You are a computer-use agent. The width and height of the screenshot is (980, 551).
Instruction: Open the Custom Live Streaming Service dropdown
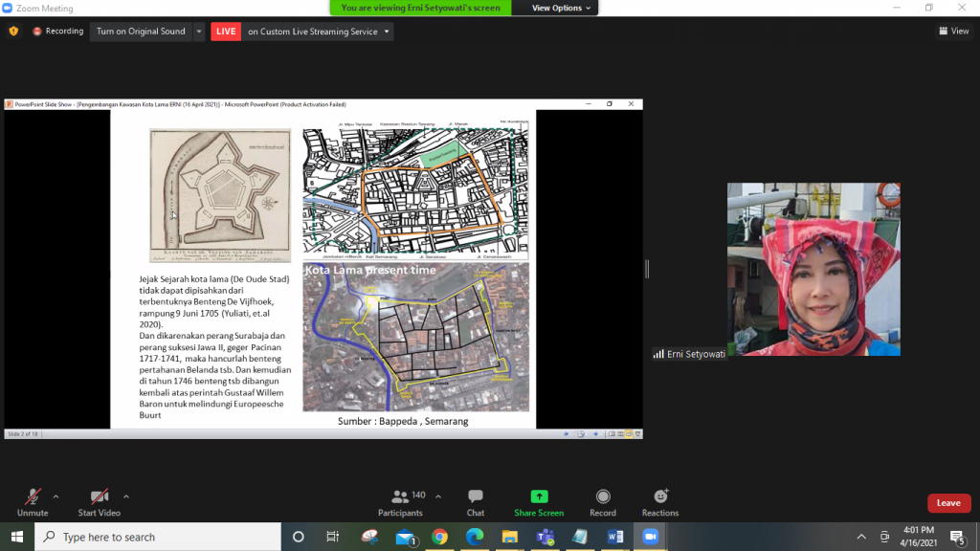319,32
